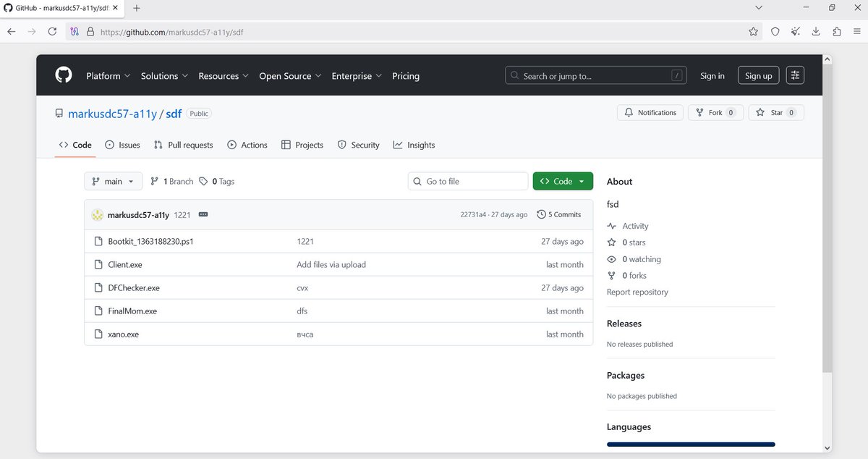Open the Resources dropdown
The width and height of the screenshot is (868, 459).
(x=224, y=76)
